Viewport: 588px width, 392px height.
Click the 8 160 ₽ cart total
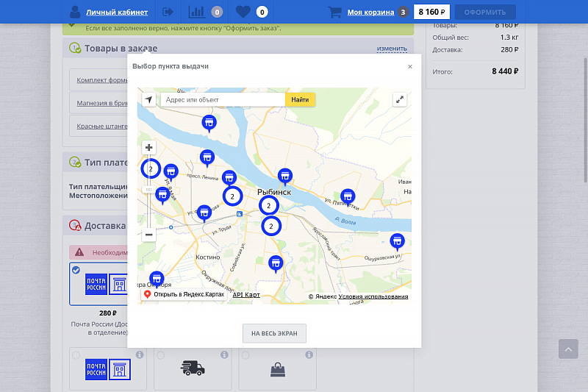pos(431,12)
